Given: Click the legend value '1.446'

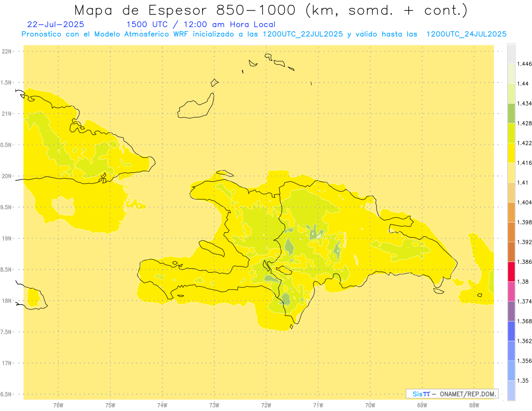Looking at the screenshot, I should [524, 64].
